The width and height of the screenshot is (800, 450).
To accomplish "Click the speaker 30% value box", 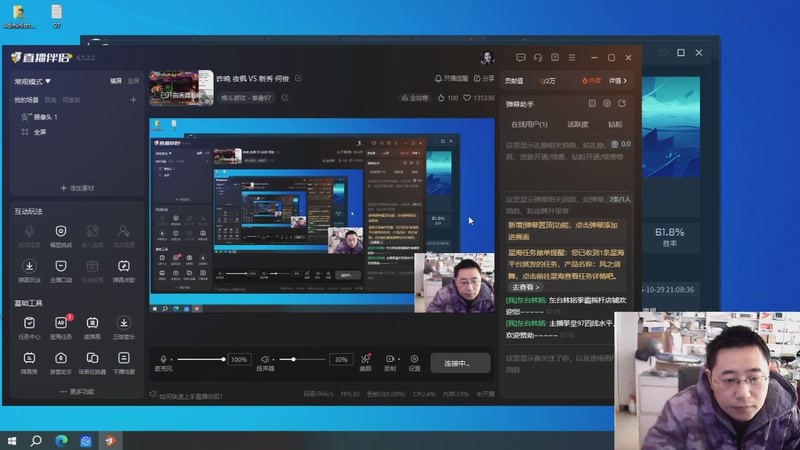I will coord(341,359).
